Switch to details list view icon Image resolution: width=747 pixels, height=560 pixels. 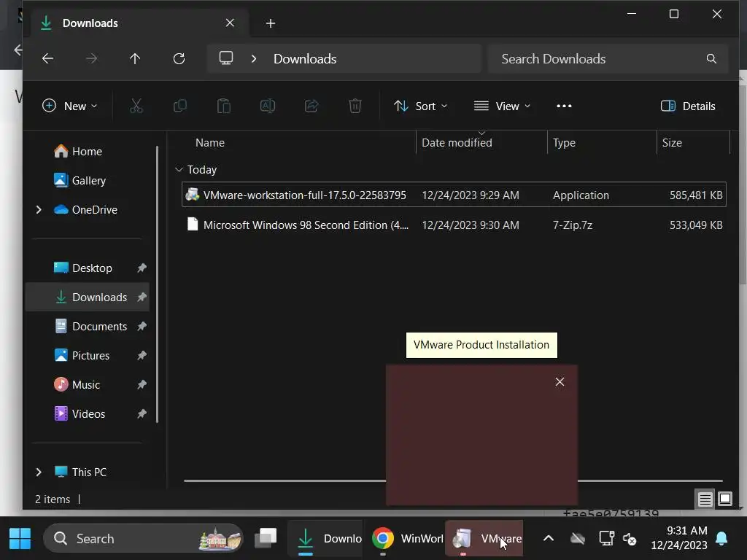(x=705, y=499)
